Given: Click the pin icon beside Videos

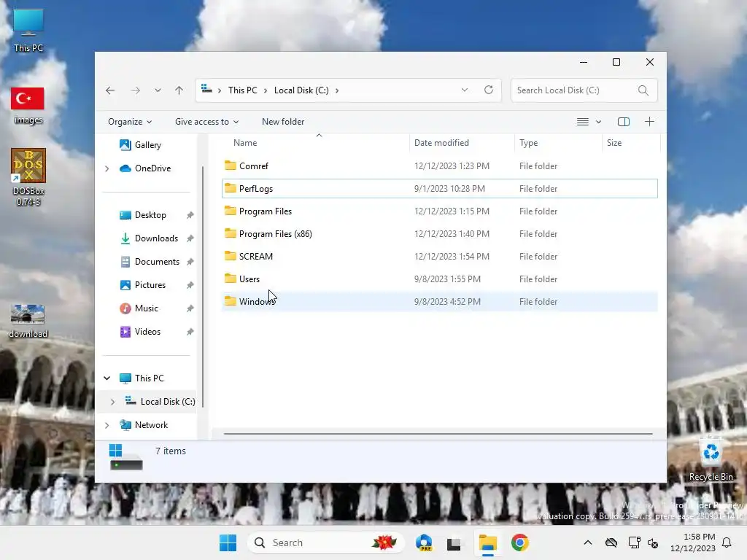Looking at the screenshot, I should point(190,332).
